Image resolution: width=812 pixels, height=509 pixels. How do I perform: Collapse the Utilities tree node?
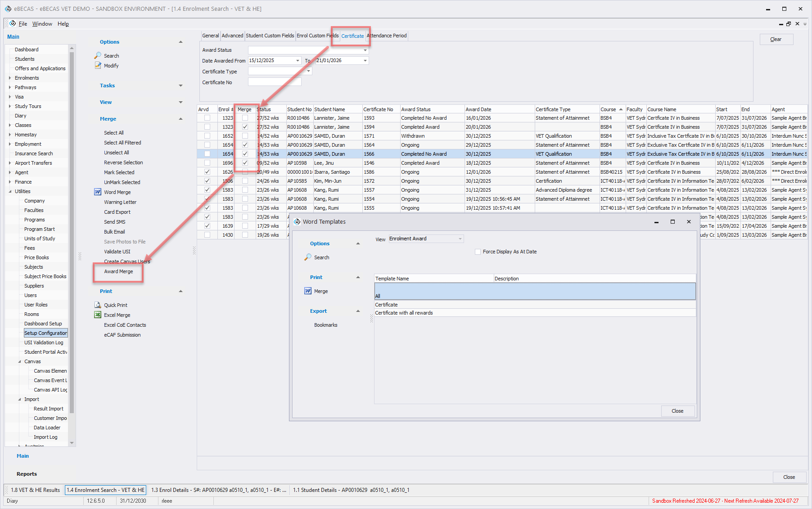(10, 191)
